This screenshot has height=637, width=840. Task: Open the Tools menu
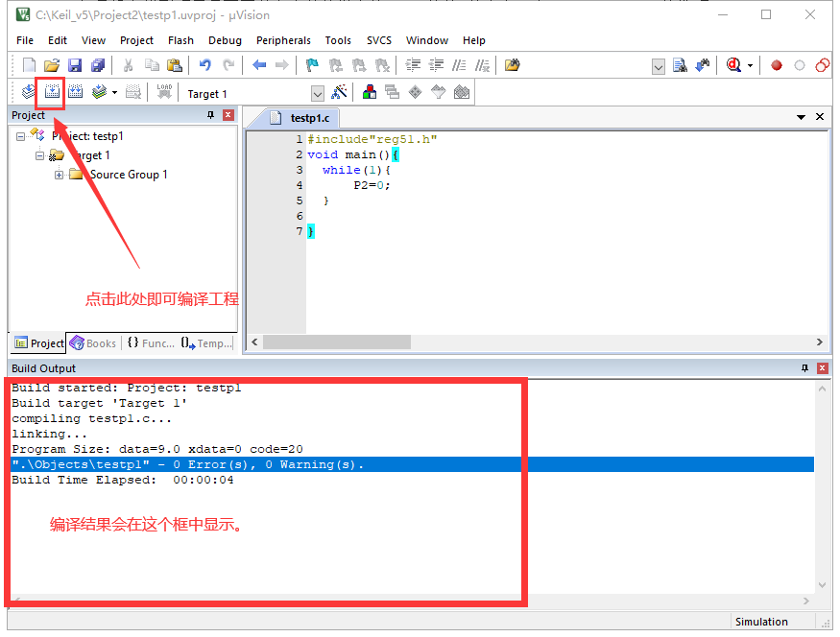coord(338,40)
